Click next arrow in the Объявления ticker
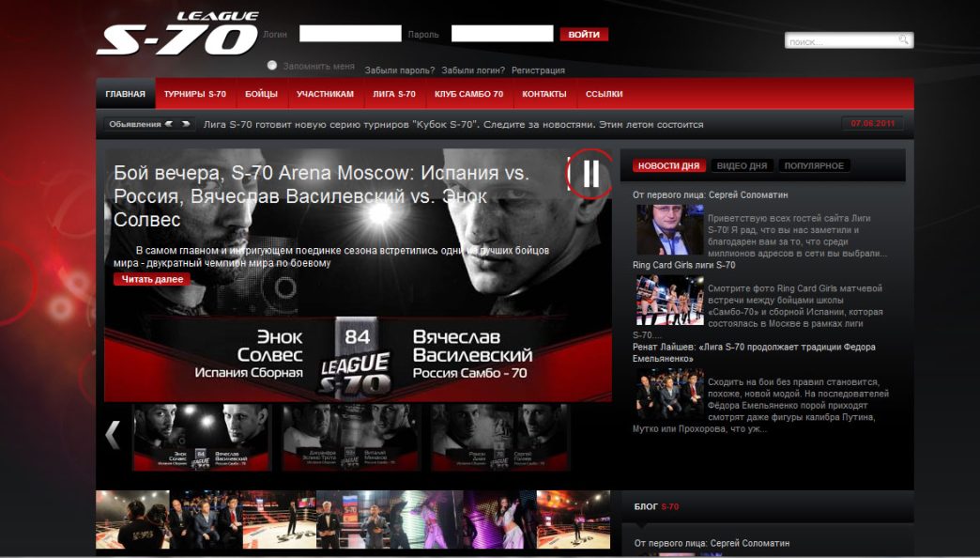The height and width of the screenshot is (558, 980). 186,124
